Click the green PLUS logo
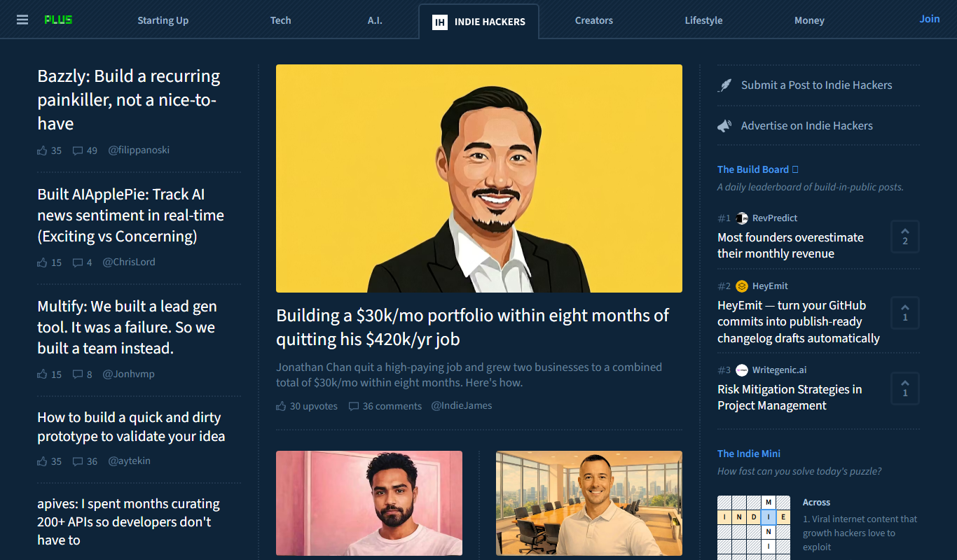Screen dimensions: 957x560 [58, 20]
